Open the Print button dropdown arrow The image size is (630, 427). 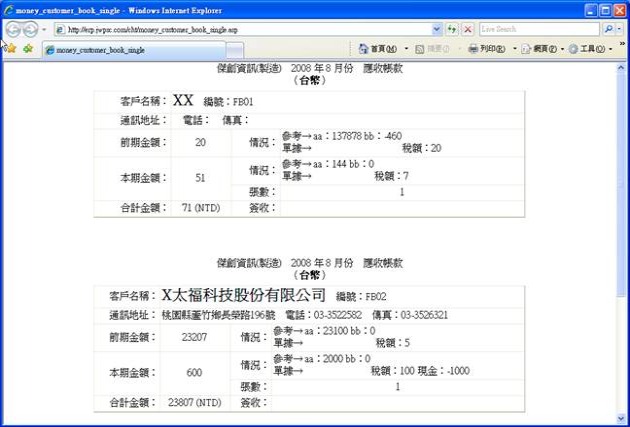coord(514,48)
